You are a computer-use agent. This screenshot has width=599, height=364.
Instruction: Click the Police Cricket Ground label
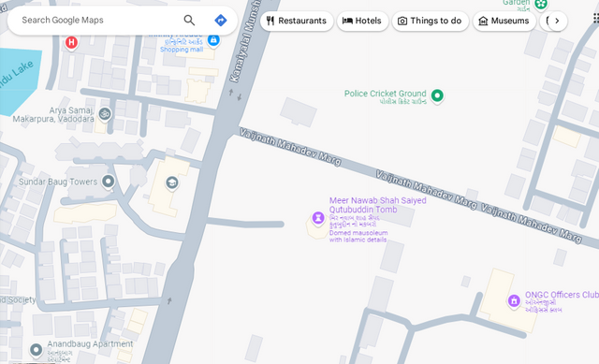click(x=385, y=94)
